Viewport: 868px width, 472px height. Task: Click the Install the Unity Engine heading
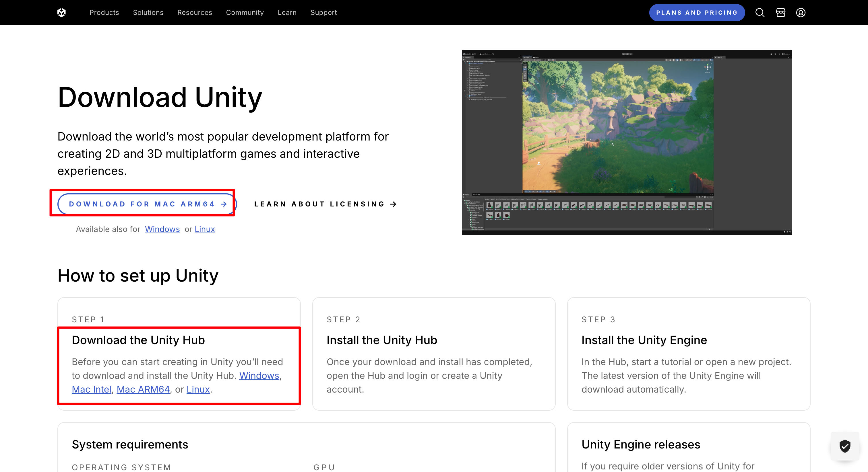[644, 340]
